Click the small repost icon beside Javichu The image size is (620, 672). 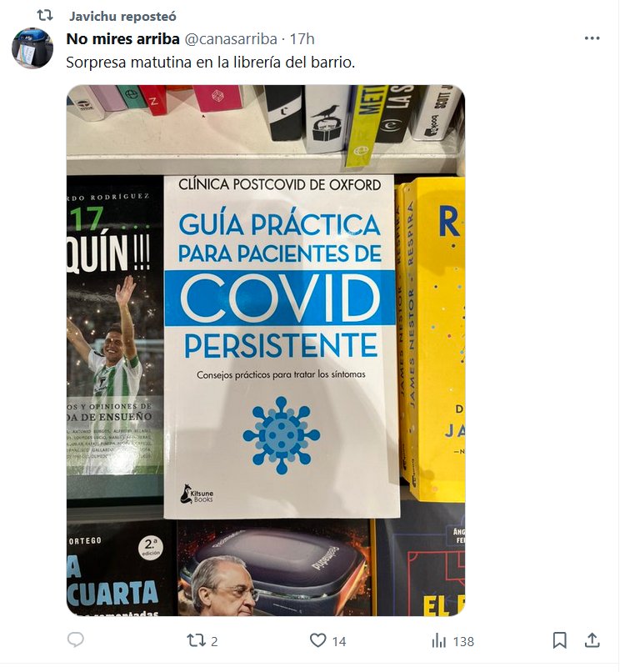pyautogui.click(x=44, y=16)
